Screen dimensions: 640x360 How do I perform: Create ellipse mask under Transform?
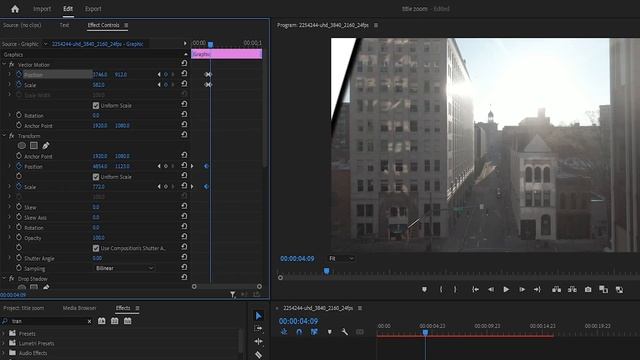[22, 145]
